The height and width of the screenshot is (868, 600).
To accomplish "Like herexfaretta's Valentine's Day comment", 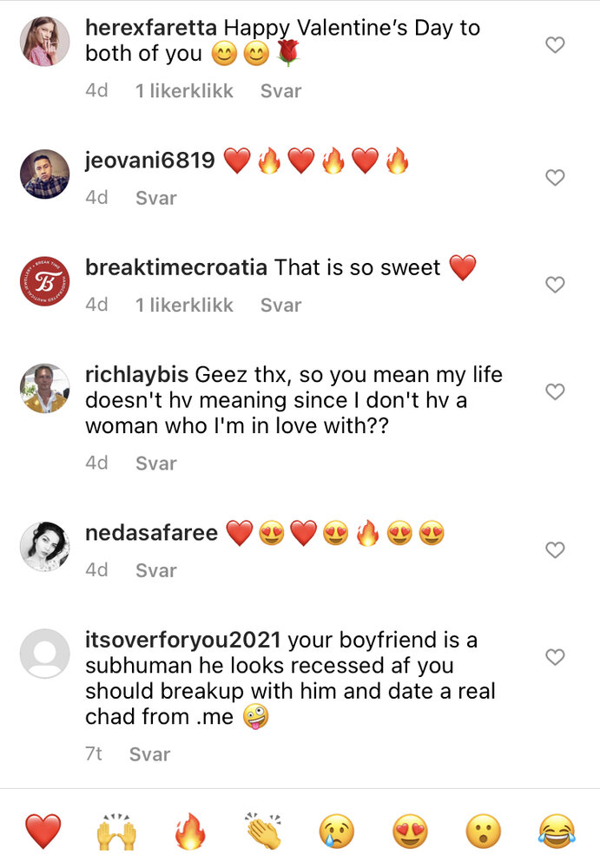I will click(x=555, y=45).
